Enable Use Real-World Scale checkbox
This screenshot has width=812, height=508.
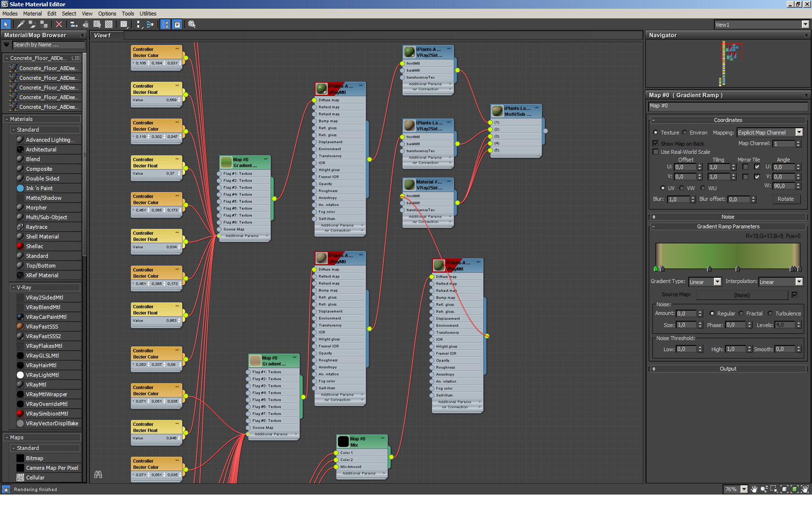tap(655, 151)
